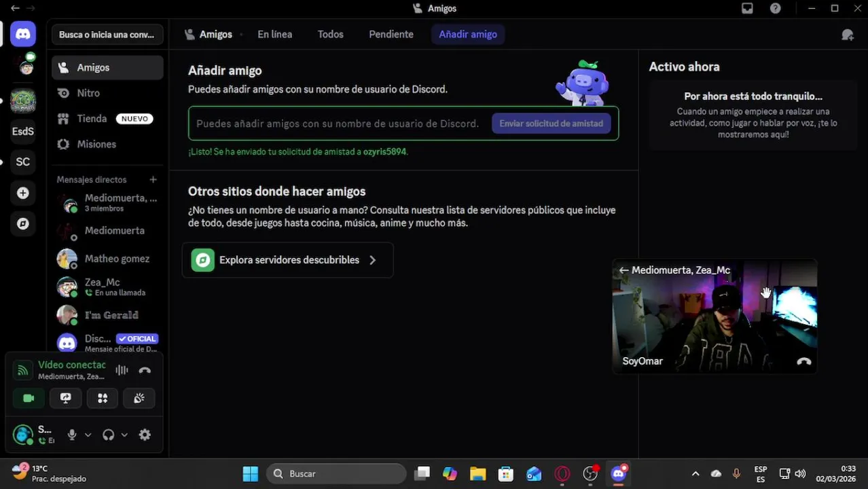Open Busca o inicia una conversación box

107,35
